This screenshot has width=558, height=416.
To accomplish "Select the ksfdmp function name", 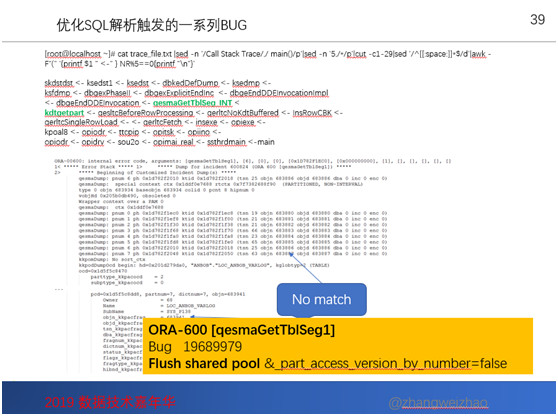I will coord(57,93).
